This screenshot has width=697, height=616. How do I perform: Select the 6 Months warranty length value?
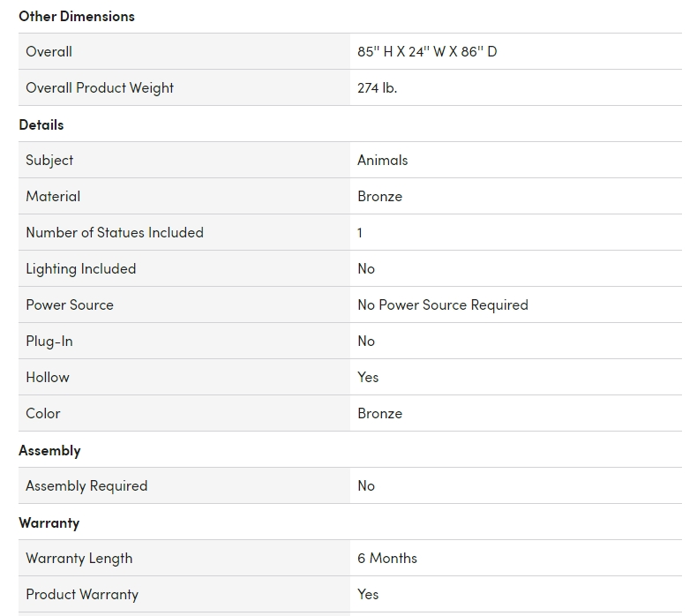tap(387, 559)
